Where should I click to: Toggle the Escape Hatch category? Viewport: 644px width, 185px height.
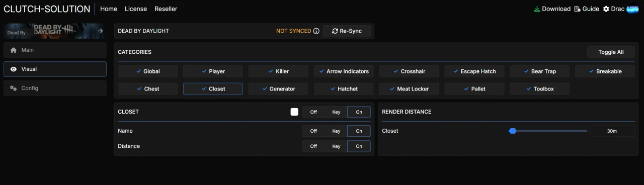pos(474,71)
